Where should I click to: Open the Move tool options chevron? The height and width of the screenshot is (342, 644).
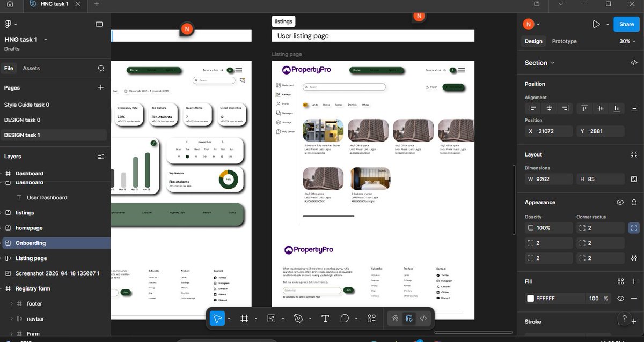[229, 318]
